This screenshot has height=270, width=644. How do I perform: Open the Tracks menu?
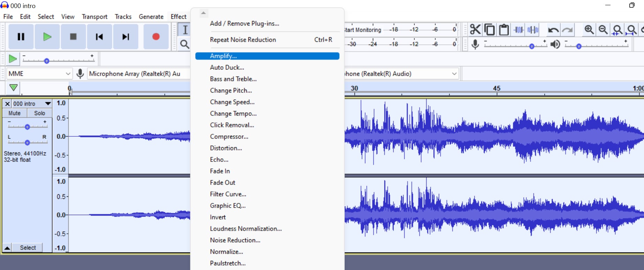[x=123, y=17]
